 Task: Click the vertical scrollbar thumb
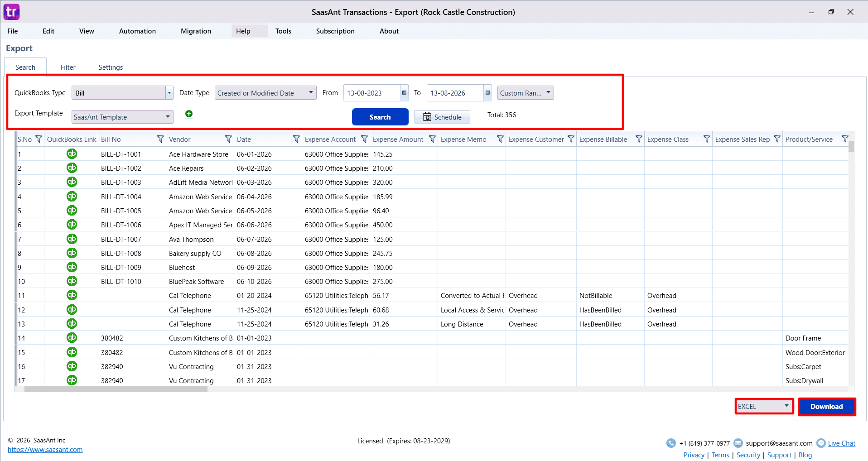point(851,146)
